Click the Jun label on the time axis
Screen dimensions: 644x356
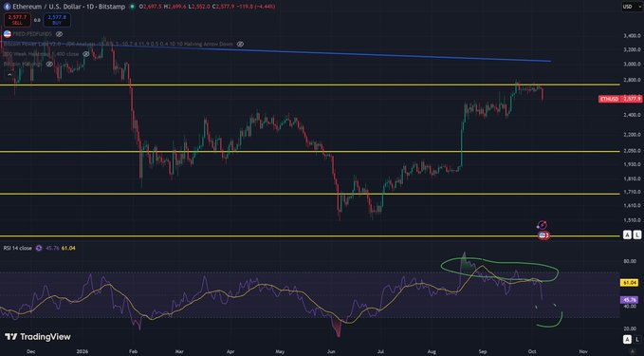click(331, 351)
